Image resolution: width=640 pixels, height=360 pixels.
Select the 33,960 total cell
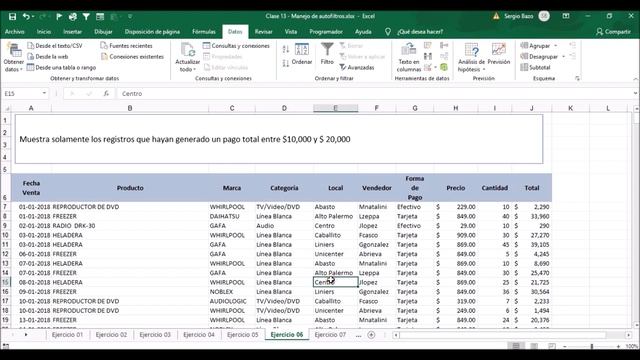coord(532,216)
